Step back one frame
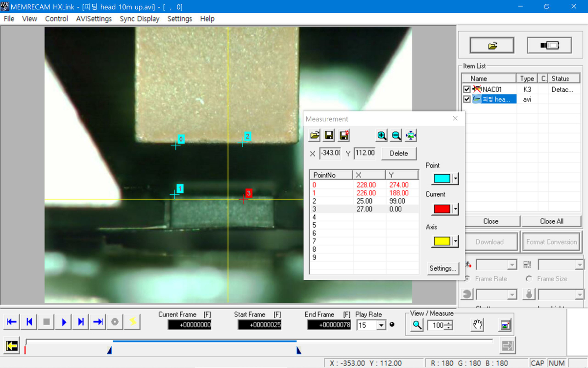588x368 pixels. coord(29,322)
